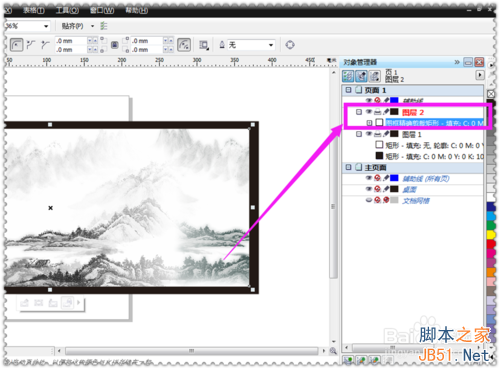Open the 贴齐(P) snap dropdown

click(92, 26)
